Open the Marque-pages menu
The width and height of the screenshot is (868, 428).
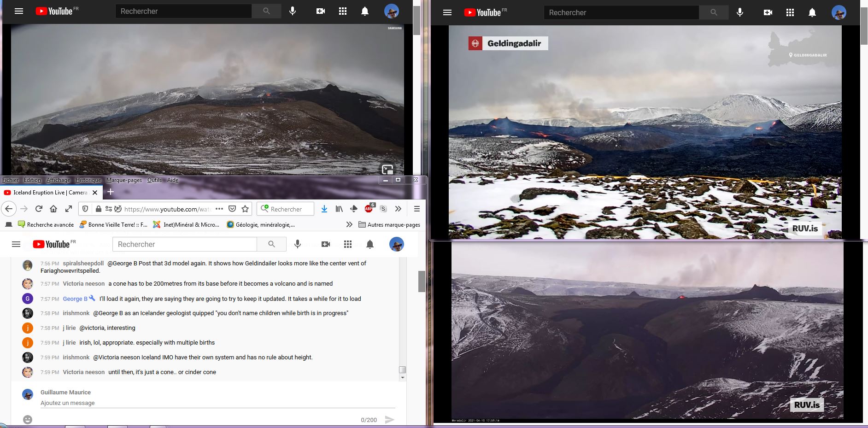[124, 180]
